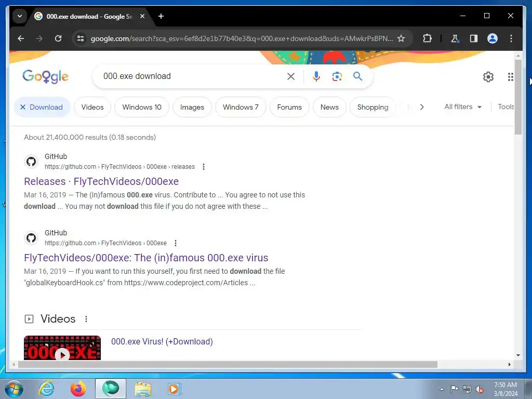Open Windows Media Player on taskbar
This screenshot has height=399, width=532.
click(175, 389)
